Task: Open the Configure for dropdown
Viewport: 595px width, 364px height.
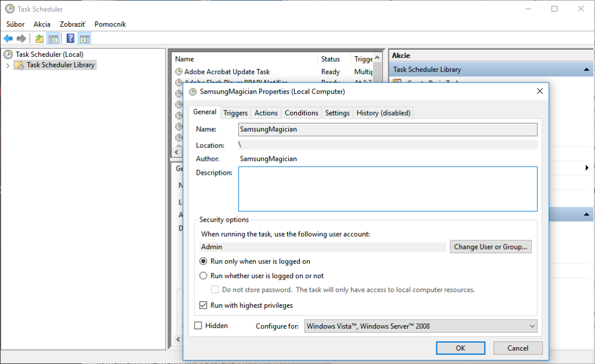Action: (x=421, y=326)
